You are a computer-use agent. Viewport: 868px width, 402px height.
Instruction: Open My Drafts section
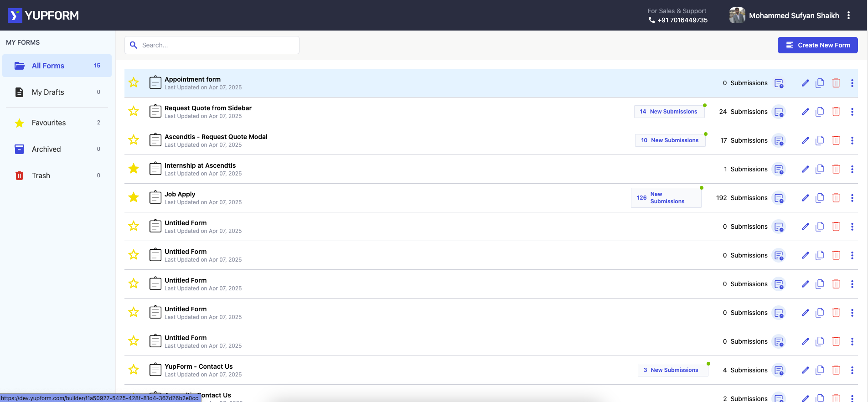pos(57,92)
